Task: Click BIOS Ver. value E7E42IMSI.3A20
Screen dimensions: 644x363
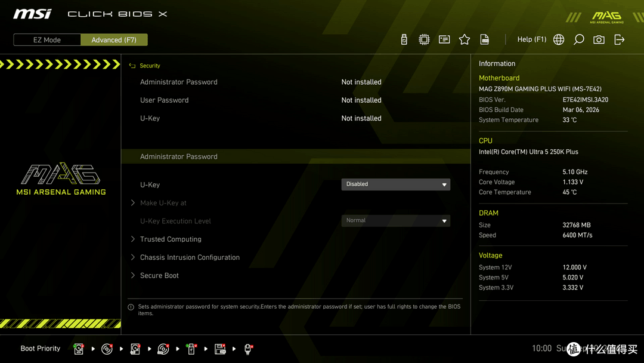Action: (x=586, y=100)
